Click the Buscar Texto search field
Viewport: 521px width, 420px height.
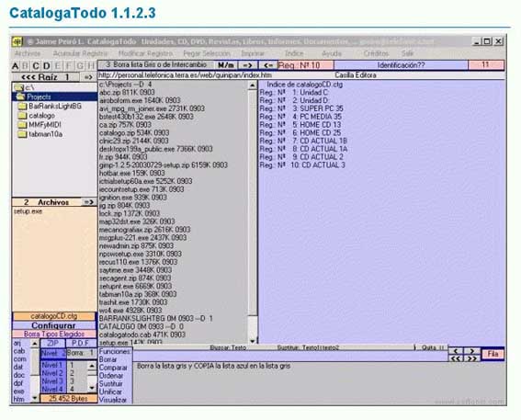pos(228,347)
